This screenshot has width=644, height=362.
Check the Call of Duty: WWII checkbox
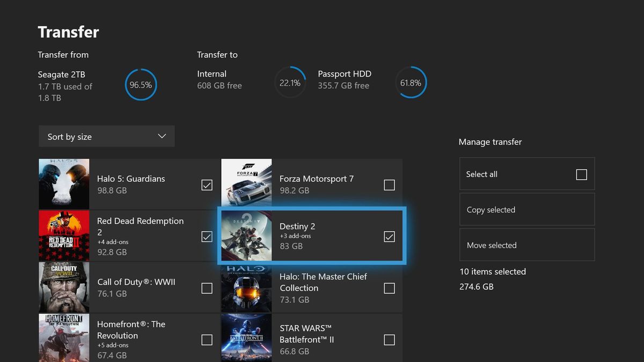[207, 288]
